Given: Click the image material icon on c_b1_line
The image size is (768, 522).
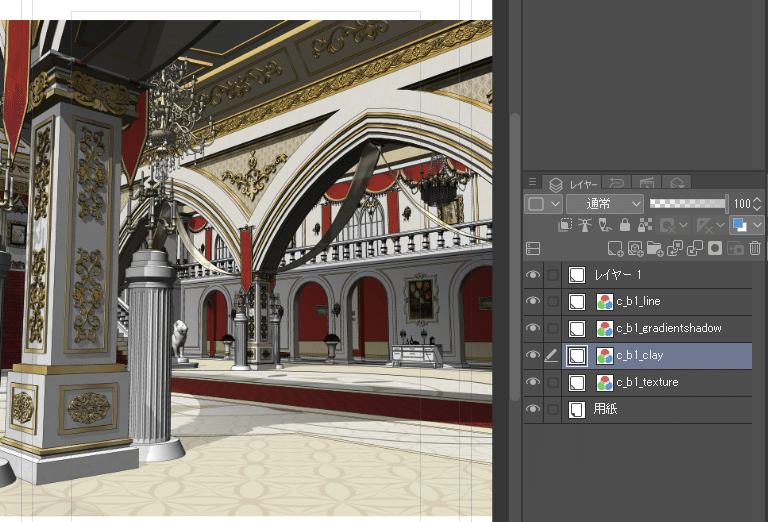Looking at the screenshot, I should (605, 302).
